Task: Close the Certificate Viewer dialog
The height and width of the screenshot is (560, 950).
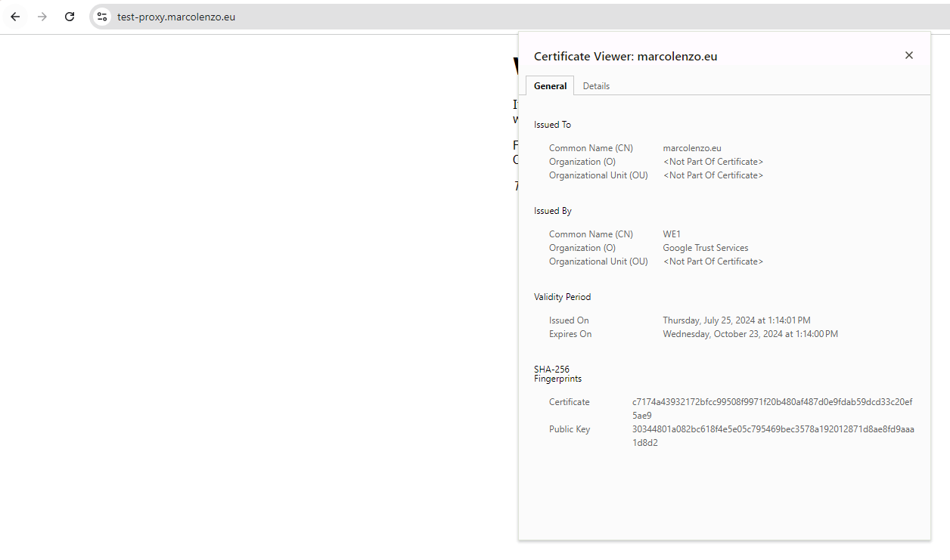Action: click(x=908, y=55)
